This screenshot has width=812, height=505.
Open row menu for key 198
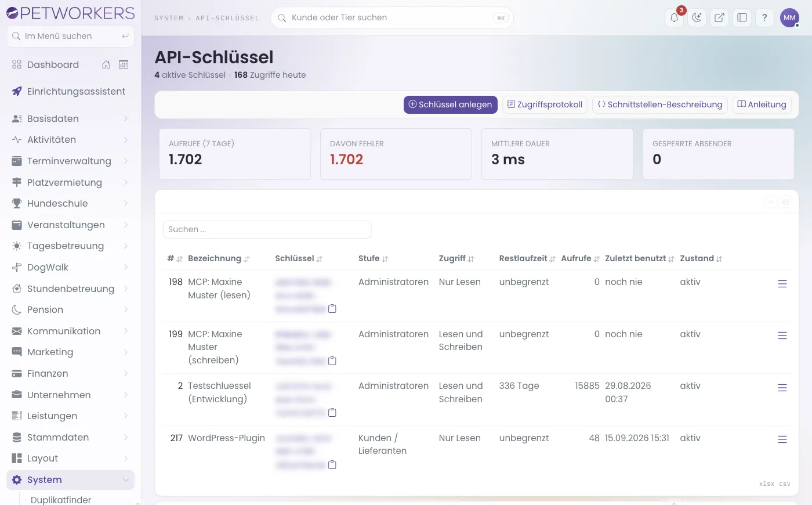(782, 284)
